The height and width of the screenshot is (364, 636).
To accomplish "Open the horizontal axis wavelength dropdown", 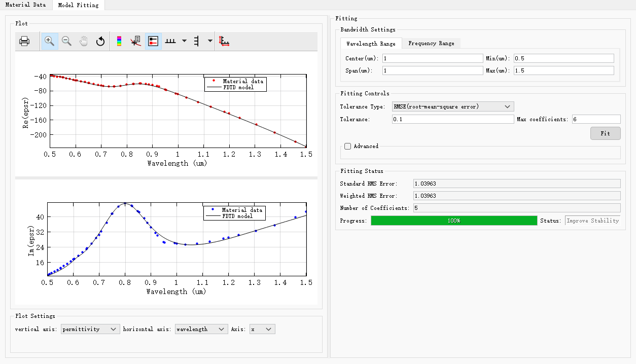I will [x=201, y=329].
